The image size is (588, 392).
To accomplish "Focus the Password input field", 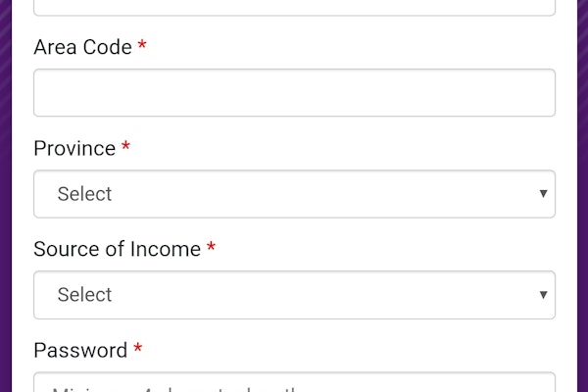I will pos(294,383).
